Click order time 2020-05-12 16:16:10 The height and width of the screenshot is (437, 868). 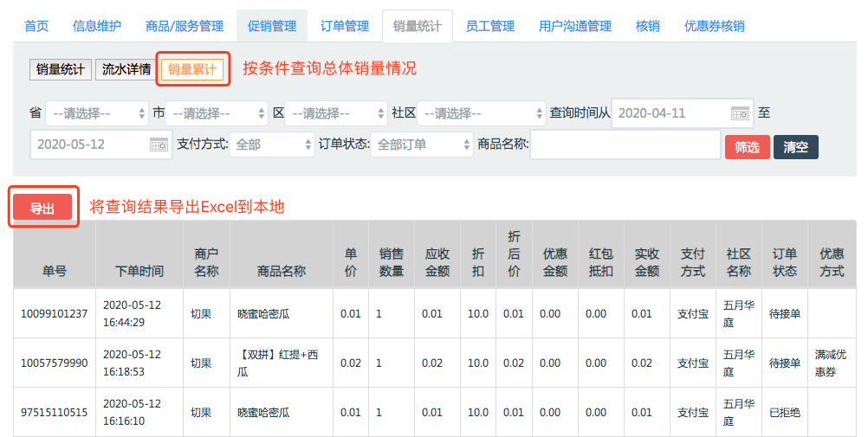click(x=132, y=412)
